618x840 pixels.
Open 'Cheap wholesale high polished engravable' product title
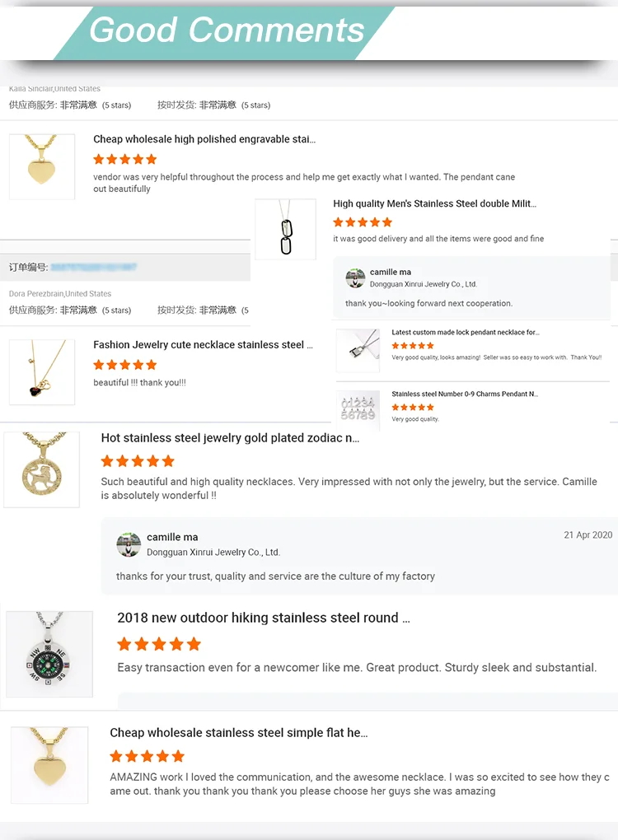coord(204,139)
